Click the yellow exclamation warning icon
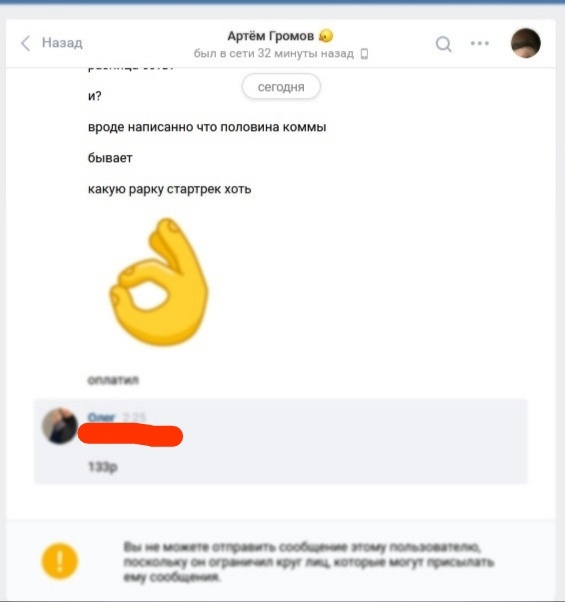Viewport: 565px width, 602px height. click(x=59, y=561)
